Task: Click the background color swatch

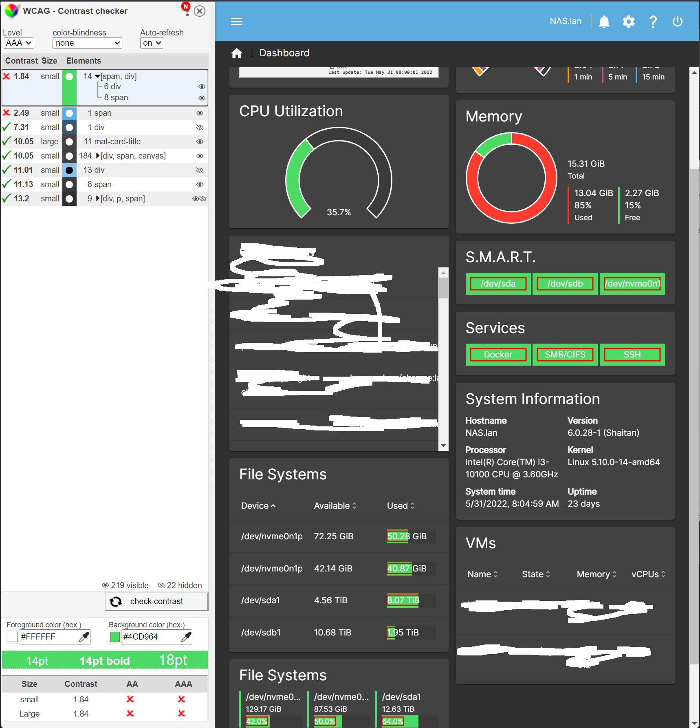Action: pos(115,637)
